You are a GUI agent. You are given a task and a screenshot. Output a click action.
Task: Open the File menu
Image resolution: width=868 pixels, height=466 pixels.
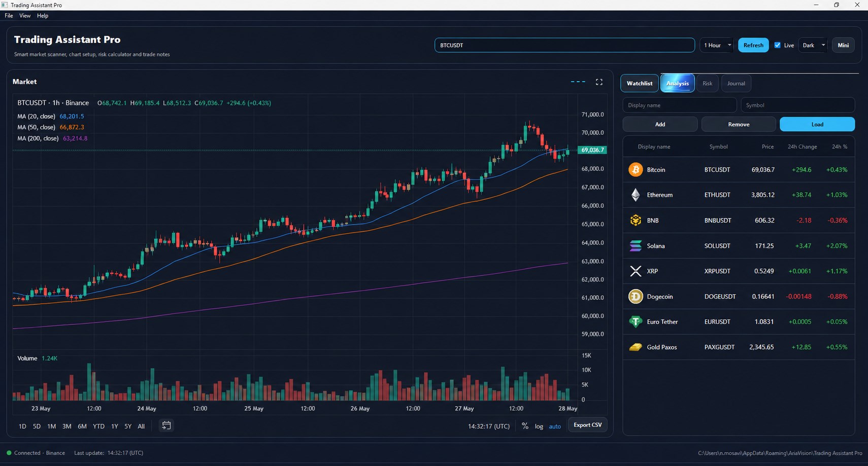click(9, 16)
